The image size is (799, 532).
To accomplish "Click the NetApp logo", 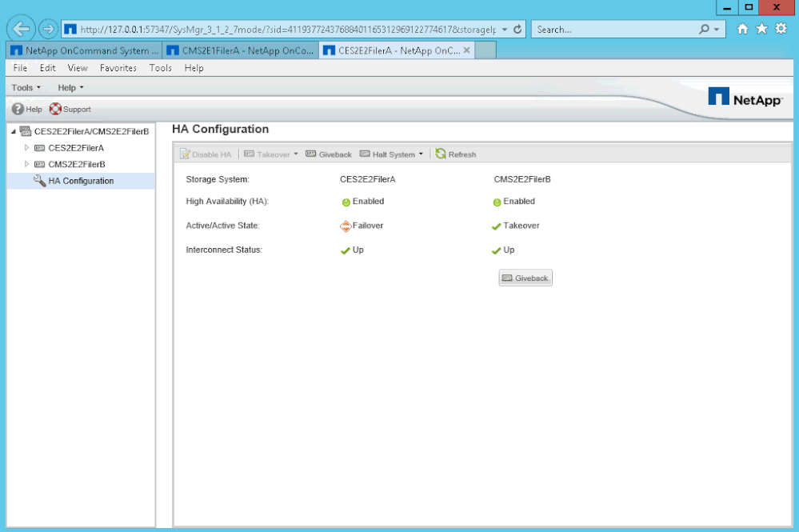I will [745, 98].
